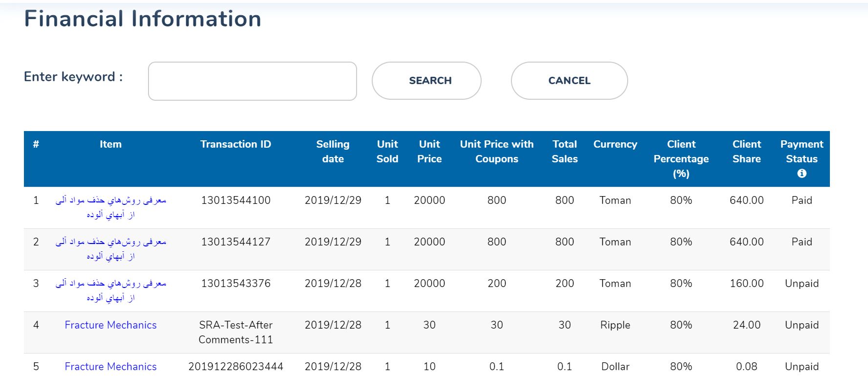Click the Payment Status info icon
Screen dimensions: 868x377
tap(802, 174)
